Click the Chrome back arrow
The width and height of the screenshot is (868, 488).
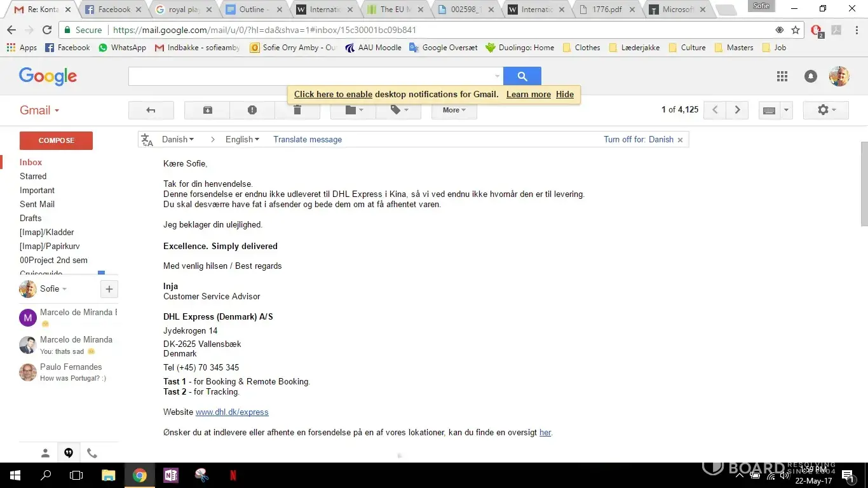(11, 30)
